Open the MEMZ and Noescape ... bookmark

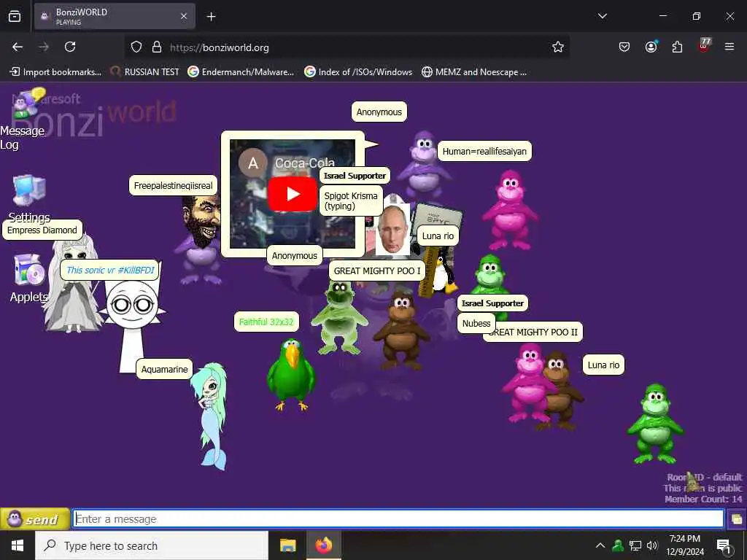click(474, 72)
